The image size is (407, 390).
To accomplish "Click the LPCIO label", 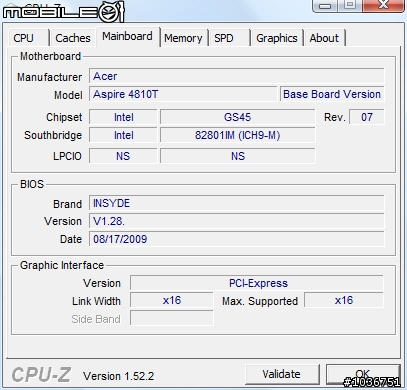I will click(67, 156).
